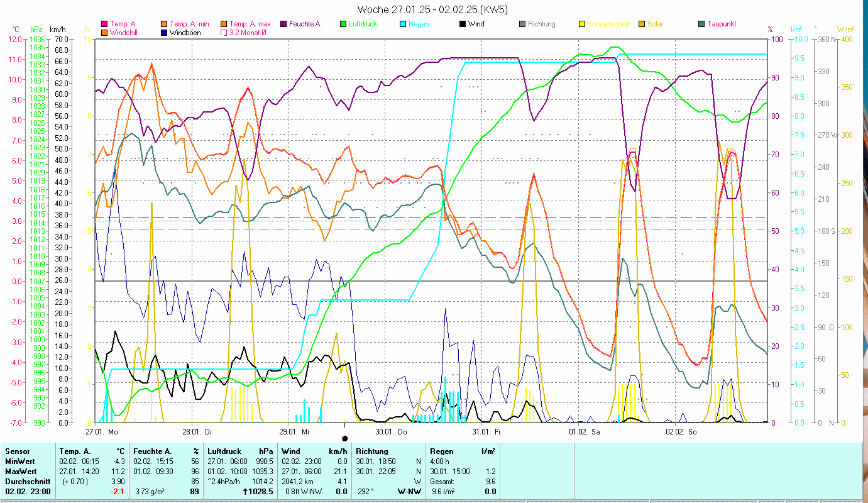Click the cyan Regen legend swatch
This screenshot has height=503, width=868.
[x=403, y=24]
